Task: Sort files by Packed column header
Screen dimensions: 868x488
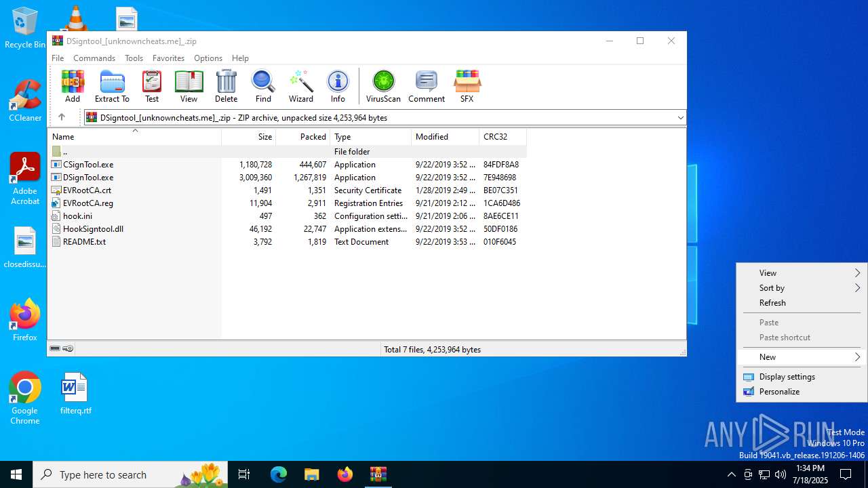Action: [x=302, y=137]
